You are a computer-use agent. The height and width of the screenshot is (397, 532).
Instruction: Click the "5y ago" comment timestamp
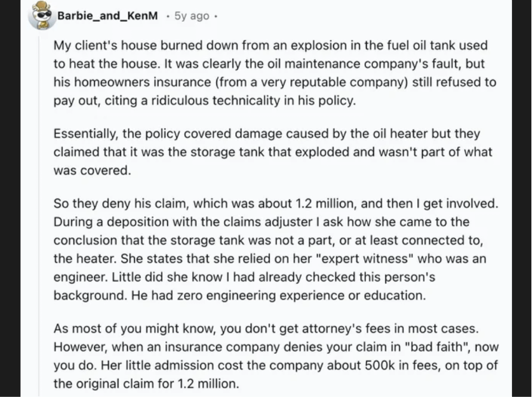coord(192,16)
